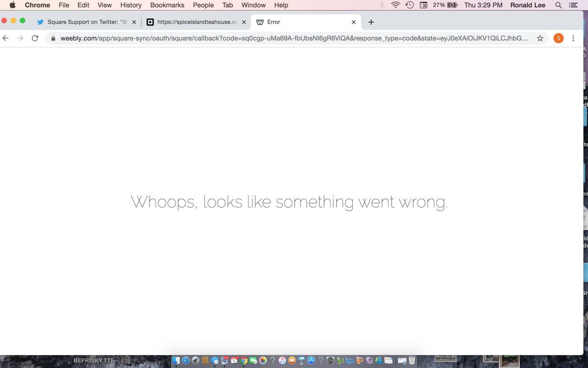
Task: Click the Thu 3:29 PM clock
Action: coord(483,5)
